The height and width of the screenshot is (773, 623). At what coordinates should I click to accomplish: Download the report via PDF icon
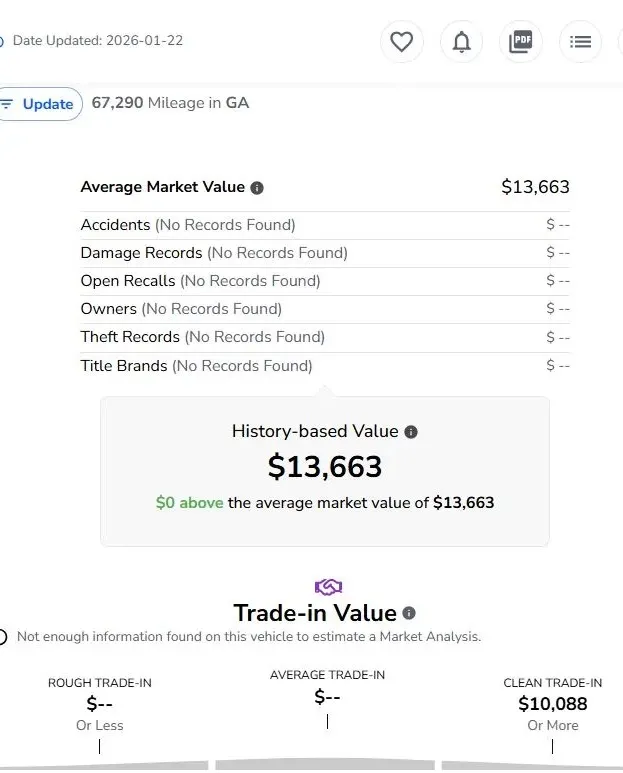pyautogui.click(x=520, y=42)
